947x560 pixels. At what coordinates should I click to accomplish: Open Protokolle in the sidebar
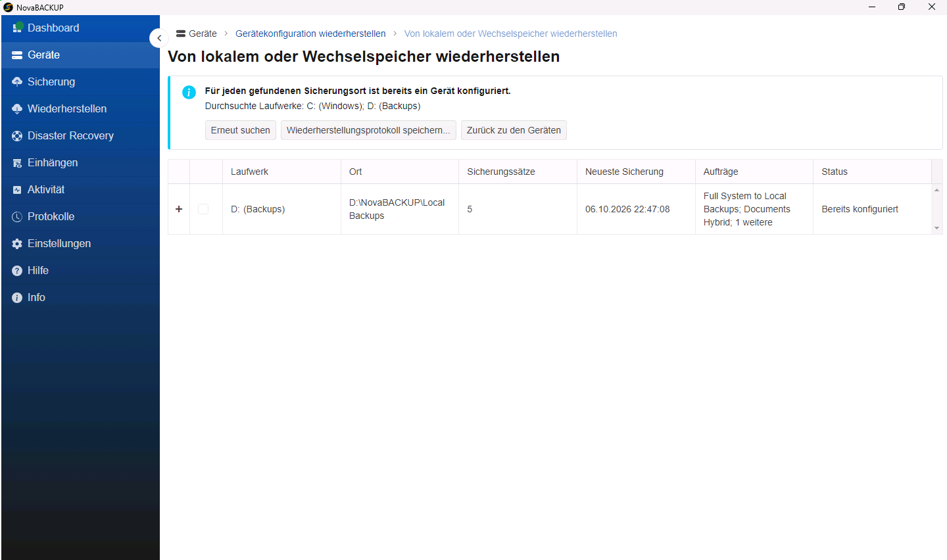pos(80,216)
